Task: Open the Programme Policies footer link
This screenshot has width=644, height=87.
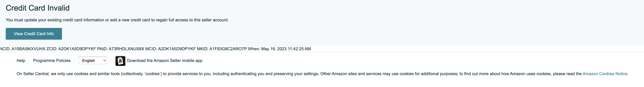Action: pos(52,61)
